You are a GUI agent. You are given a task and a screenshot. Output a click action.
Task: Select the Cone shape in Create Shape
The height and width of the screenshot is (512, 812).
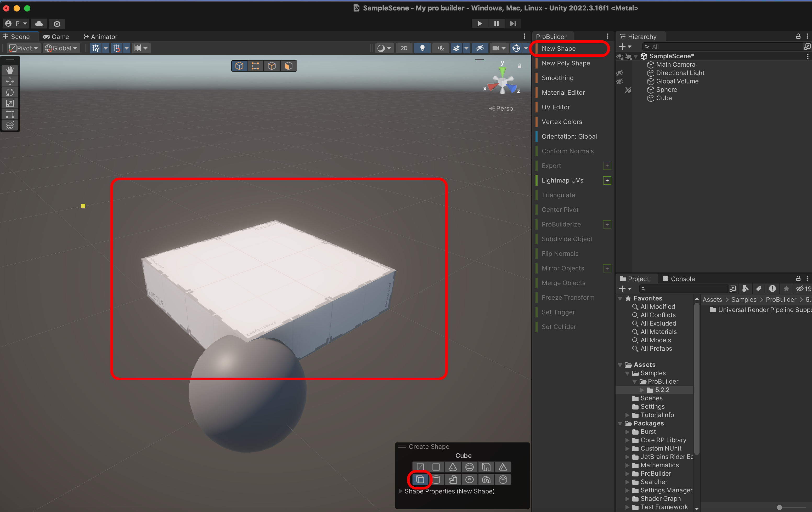(x=453, y=467)
